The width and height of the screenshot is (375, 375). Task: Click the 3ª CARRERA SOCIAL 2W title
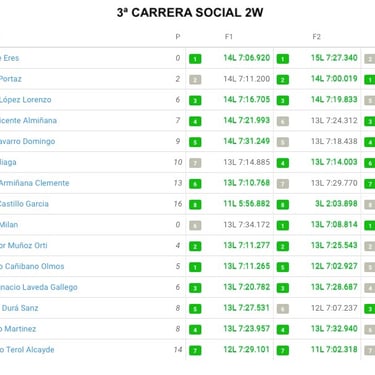(x=190, y=13)
